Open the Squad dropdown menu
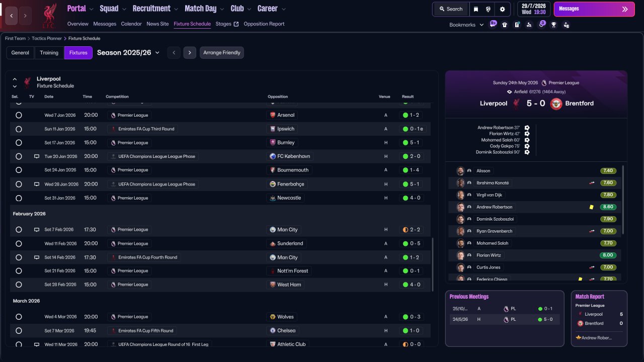Viewport: 644px width, 362px height. (x=113, y=9)
